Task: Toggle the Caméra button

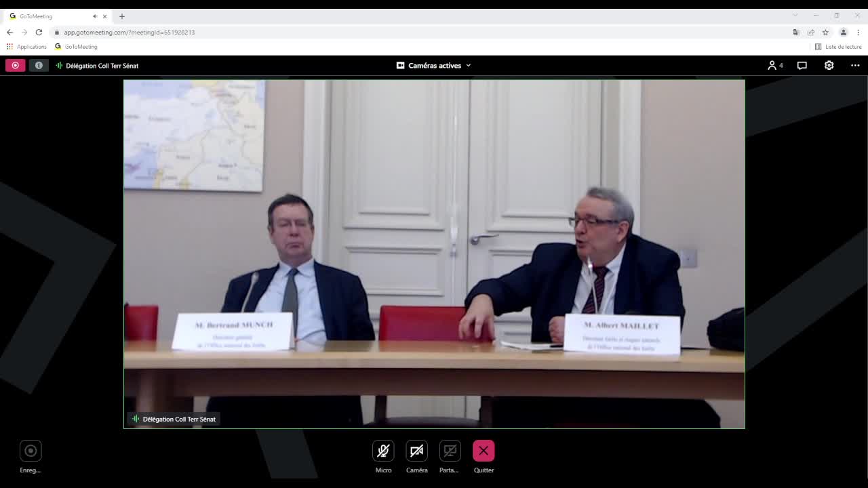Action: tap(416, 451)
